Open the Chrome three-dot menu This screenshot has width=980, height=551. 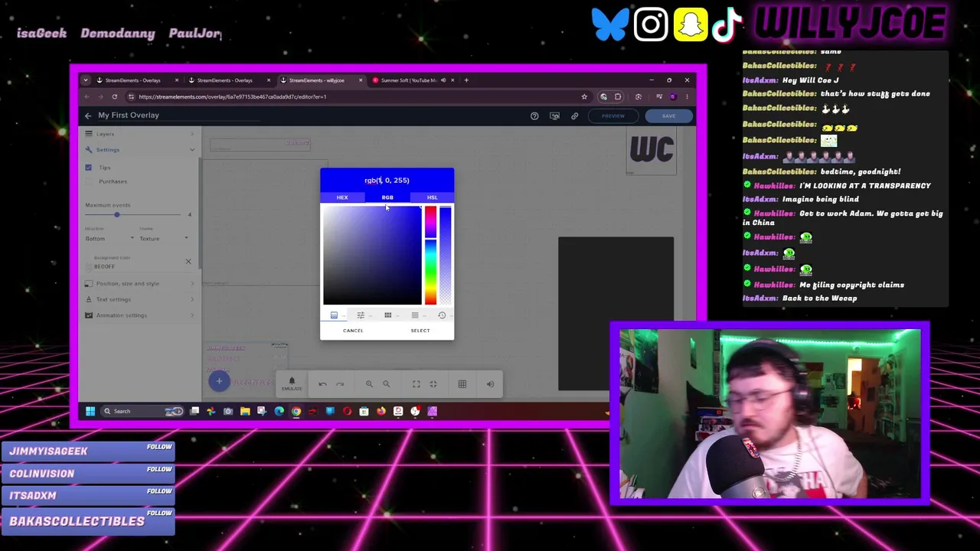click(x=687, y=96)
